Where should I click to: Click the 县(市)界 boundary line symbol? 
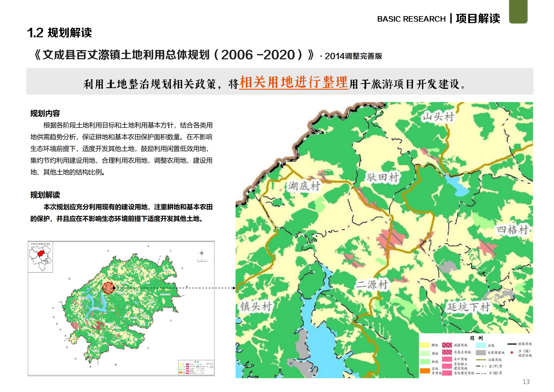coord(481,366)
